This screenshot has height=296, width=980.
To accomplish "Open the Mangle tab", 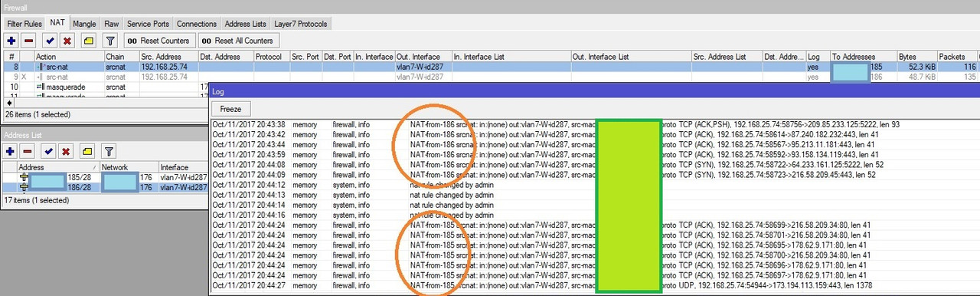I will click(x=84, y=24).
